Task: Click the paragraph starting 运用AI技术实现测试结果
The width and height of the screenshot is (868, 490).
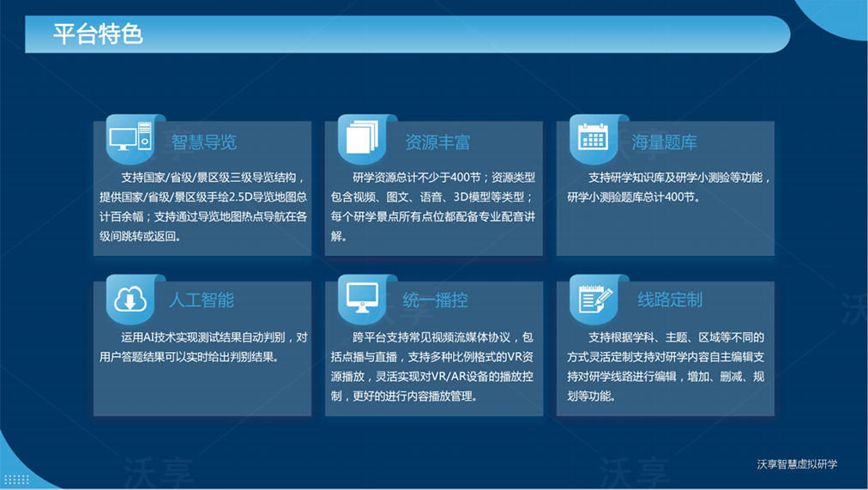Action: pos(203,348)
